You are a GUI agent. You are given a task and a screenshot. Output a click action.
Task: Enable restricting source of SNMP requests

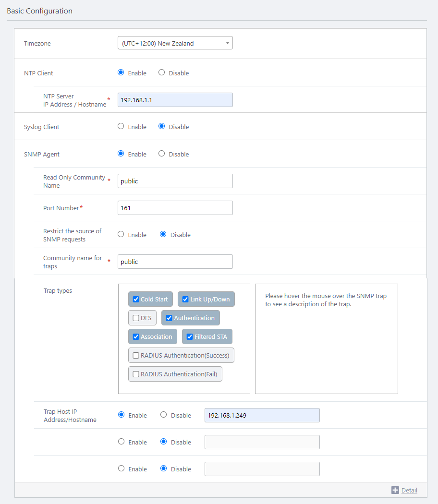(121, 235)
